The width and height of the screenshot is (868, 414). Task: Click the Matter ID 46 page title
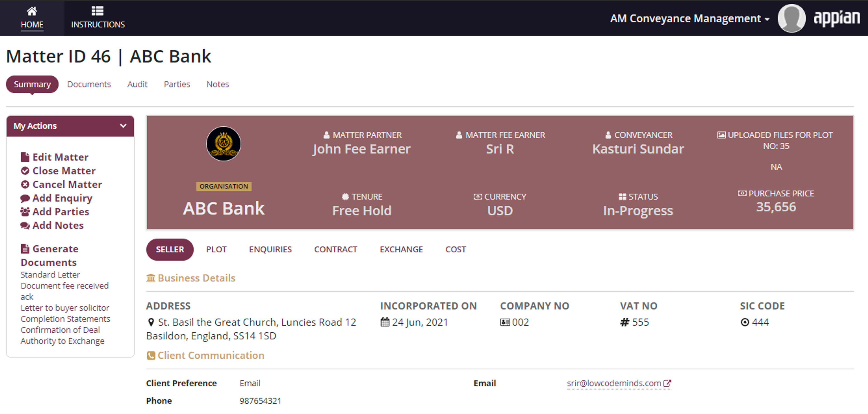108,56
